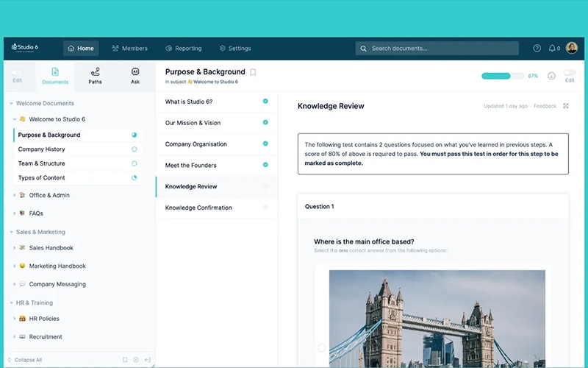Viewport: 588px width, 368px height.
Task: Select the radio button beside bridge image
Action: coord(322,347)
